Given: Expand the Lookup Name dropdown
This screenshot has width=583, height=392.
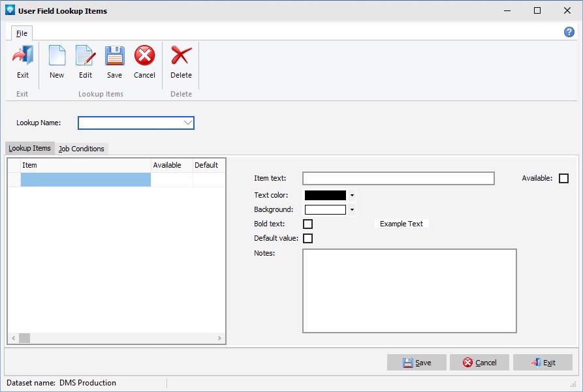Looking at the screenshot, I should click(x=188, y=123).
